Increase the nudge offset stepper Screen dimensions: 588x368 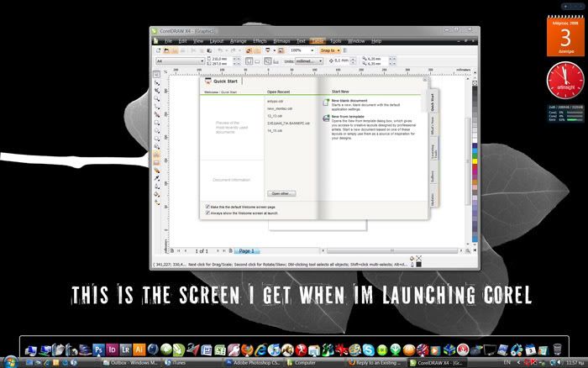353,59
